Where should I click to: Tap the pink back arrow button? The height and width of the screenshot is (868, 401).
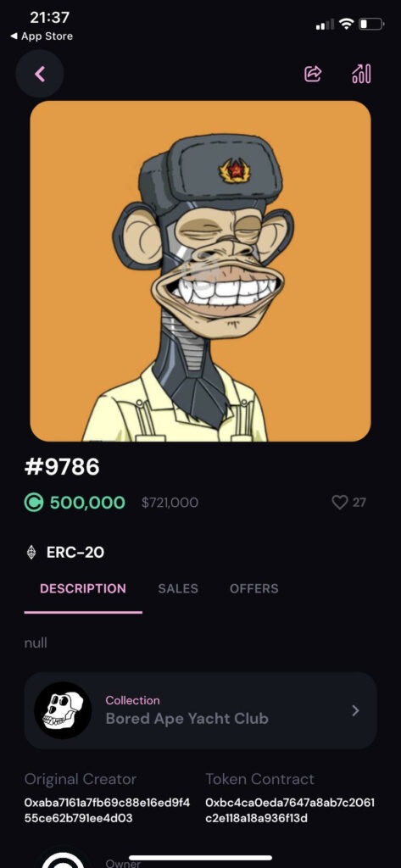click(x=39, y=74)
